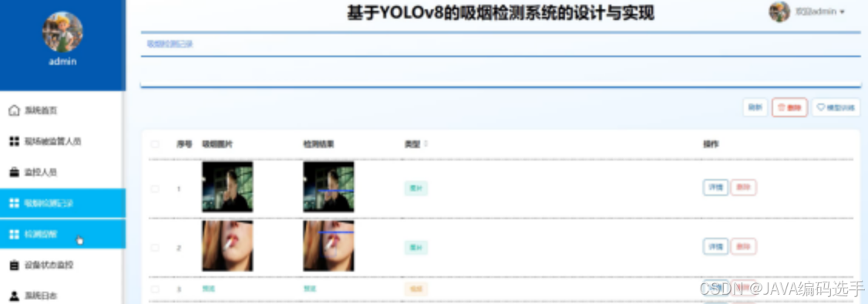Click the 图片 type tag in row 2
This screenshot has width=868, height=304.
tap(415, 247)
